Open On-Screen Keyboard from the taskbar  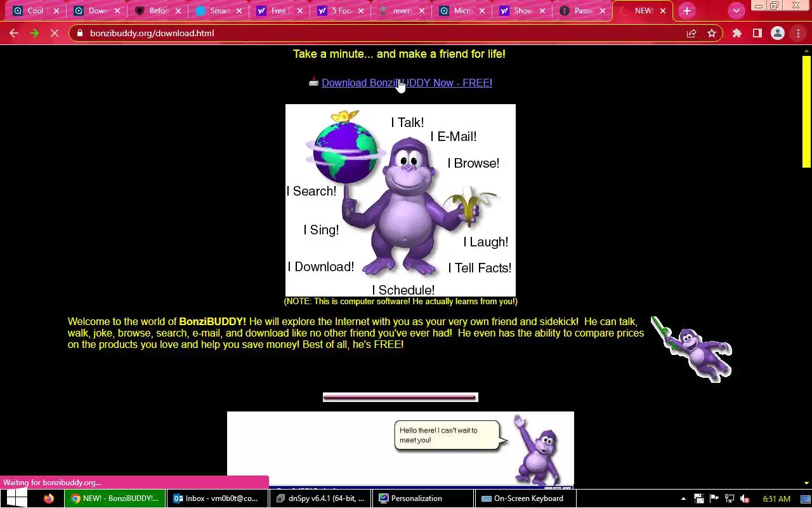coord(526,498)
